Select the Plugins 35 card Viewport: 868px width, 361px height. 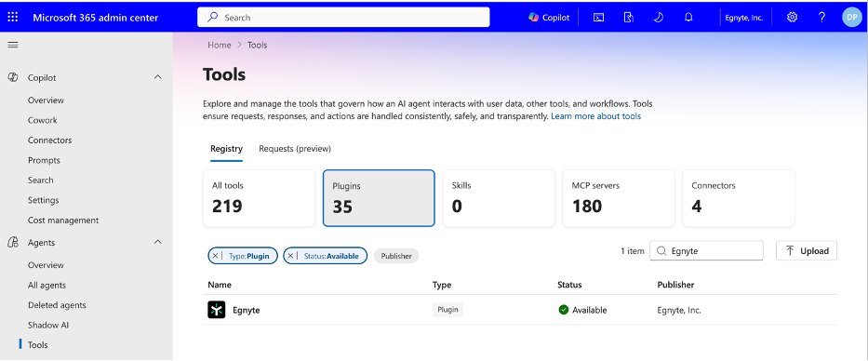(379, 198)
